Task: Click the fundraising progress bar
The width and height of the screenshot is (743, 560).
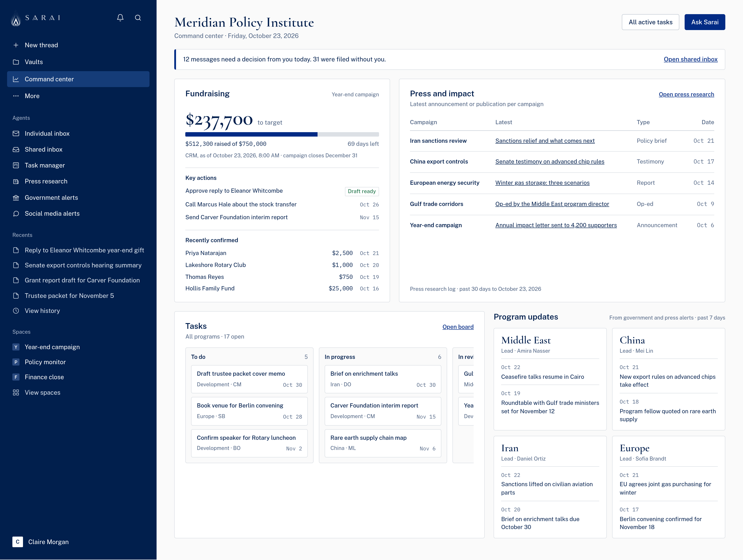Action: click(x=282, y=134)
